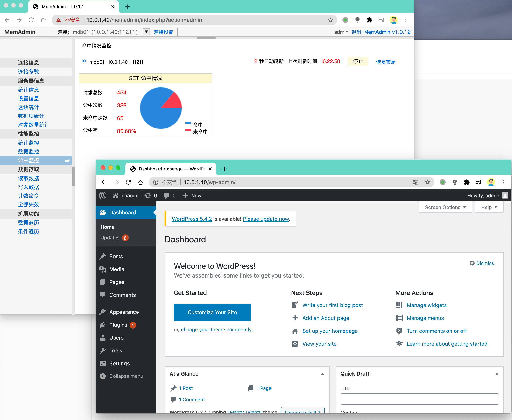The height and width of the screenshot is (420, 512).
Task: Click Please update now link
Action: (x=266, y=219)
